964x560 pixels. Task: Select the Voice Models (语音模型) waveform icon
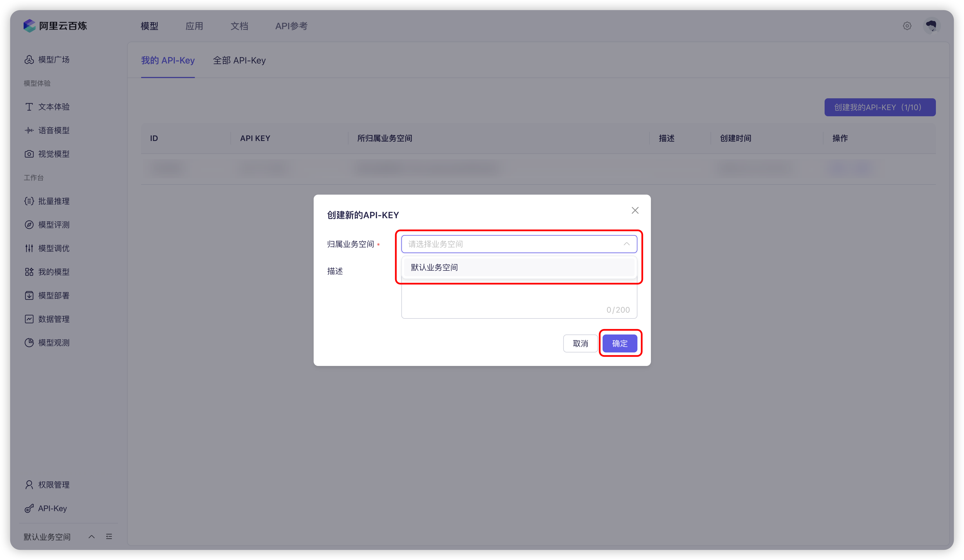29,130
